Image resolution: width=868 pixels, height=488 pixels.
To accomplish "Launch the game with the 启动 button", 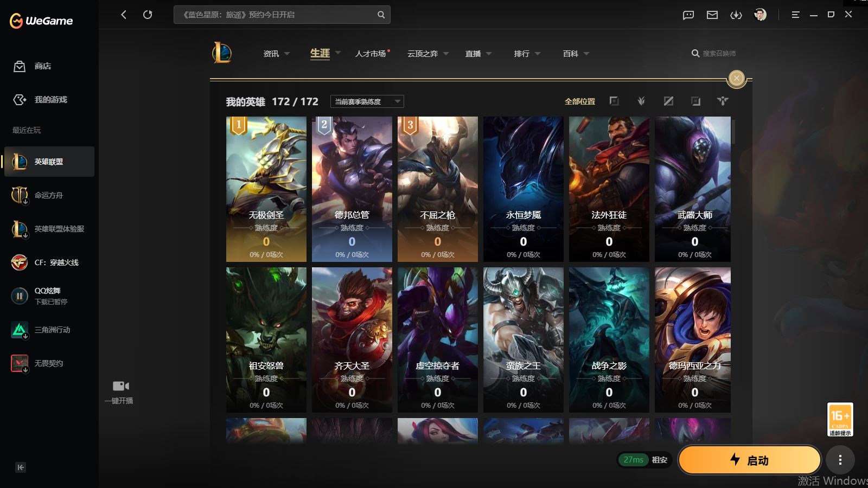I will pyautogui.click(x=750, y=460).
